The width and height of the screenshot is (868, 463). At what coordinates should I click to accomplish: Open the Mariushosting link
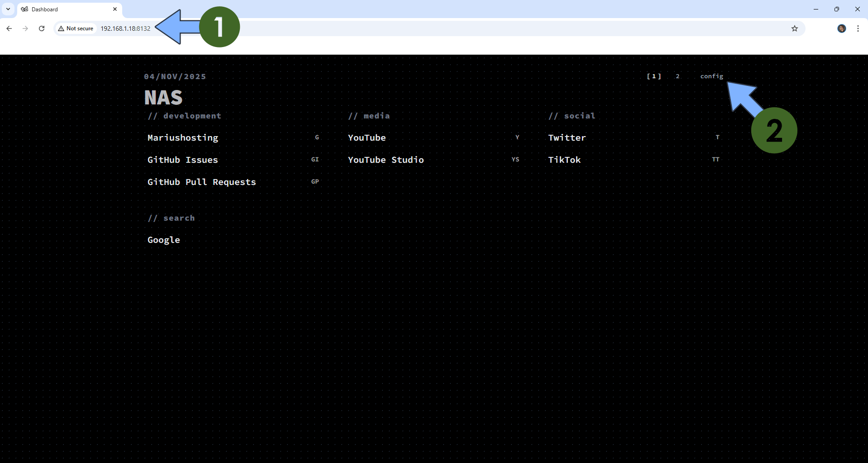183,137
